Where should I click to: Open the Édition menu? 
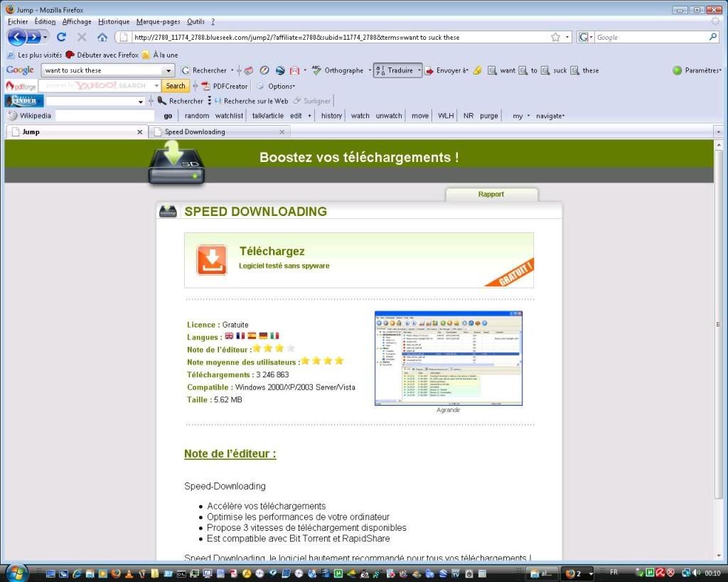click(x=45, y=21)
